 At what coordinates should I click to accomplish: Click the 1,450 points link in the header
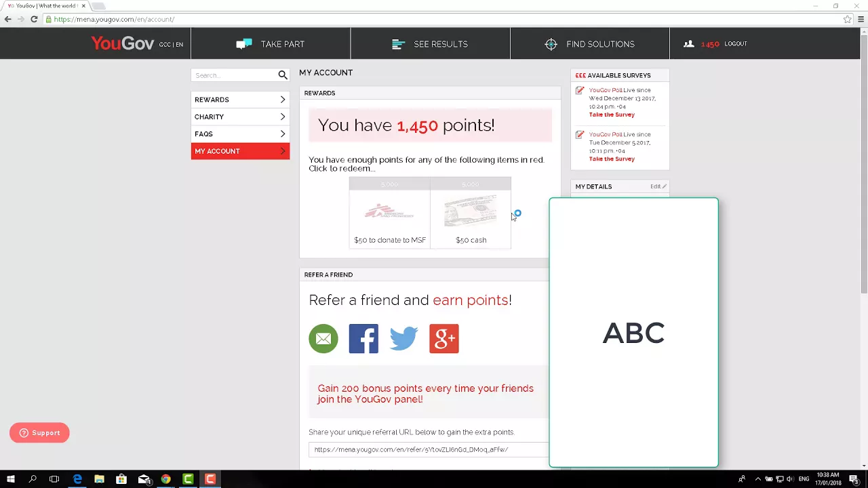coord(710,44)
